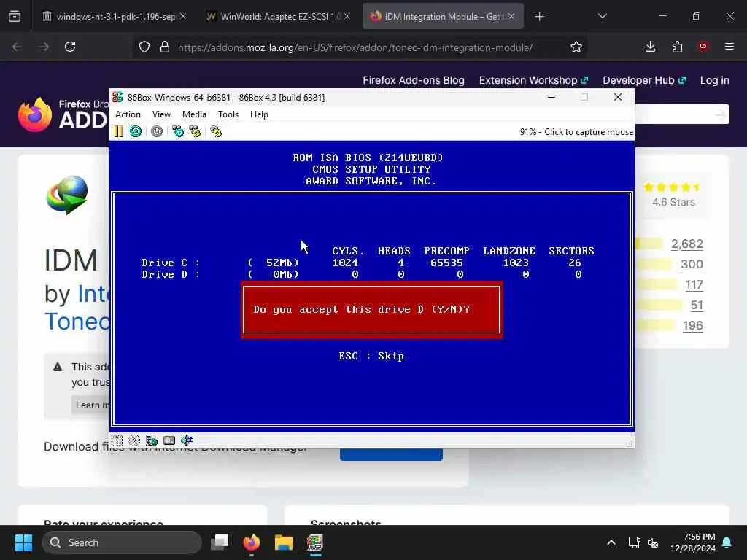Open Firefox downloads panel

[x=650, y=47]
